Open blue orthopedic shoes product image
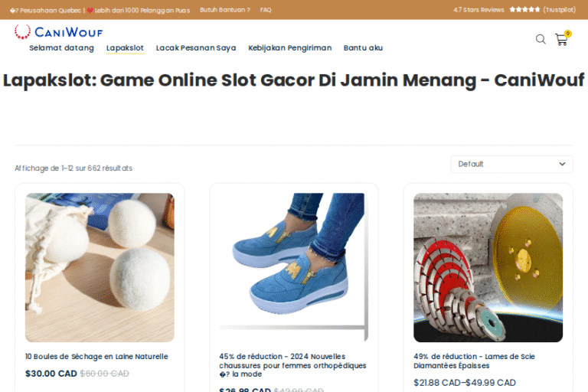The image size is (588, 392). (294, 267)
